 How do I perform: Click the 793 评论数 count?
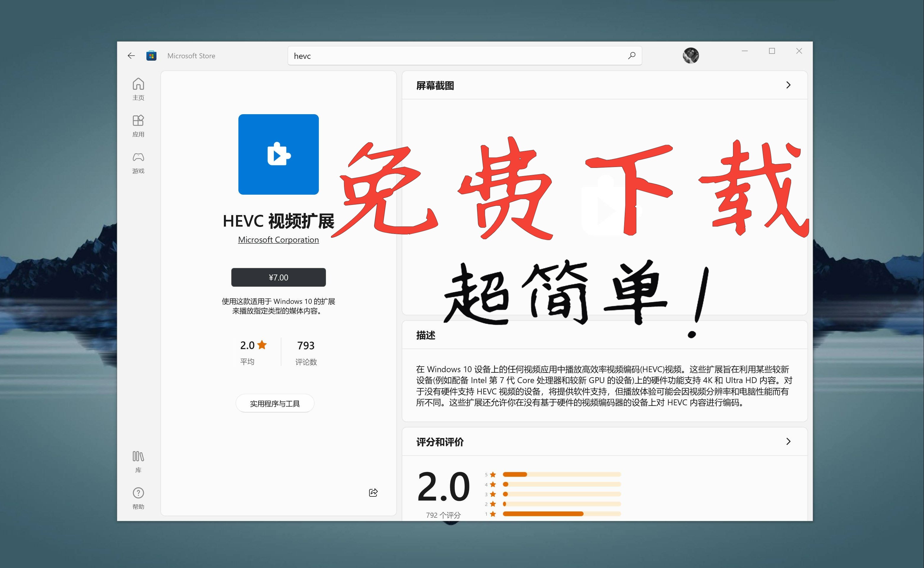[x=306, y=353]
